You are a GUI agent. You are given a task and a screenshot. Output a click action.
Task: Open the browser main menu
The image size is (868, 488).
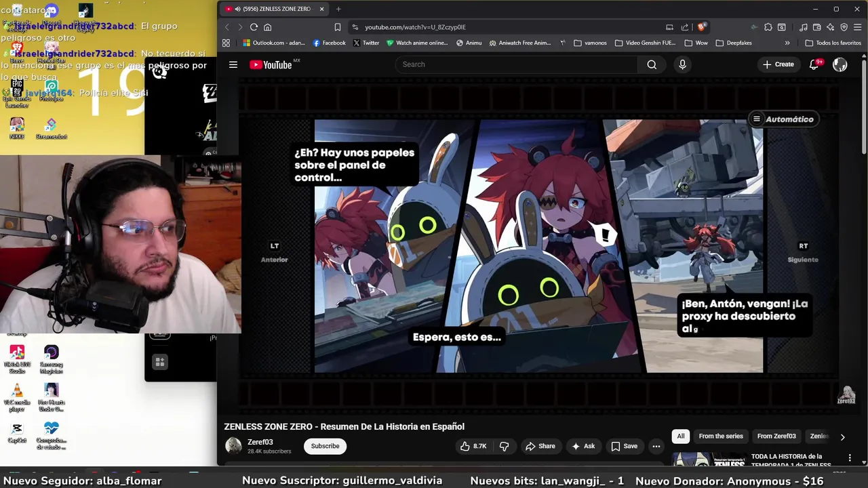pos(858,27)
